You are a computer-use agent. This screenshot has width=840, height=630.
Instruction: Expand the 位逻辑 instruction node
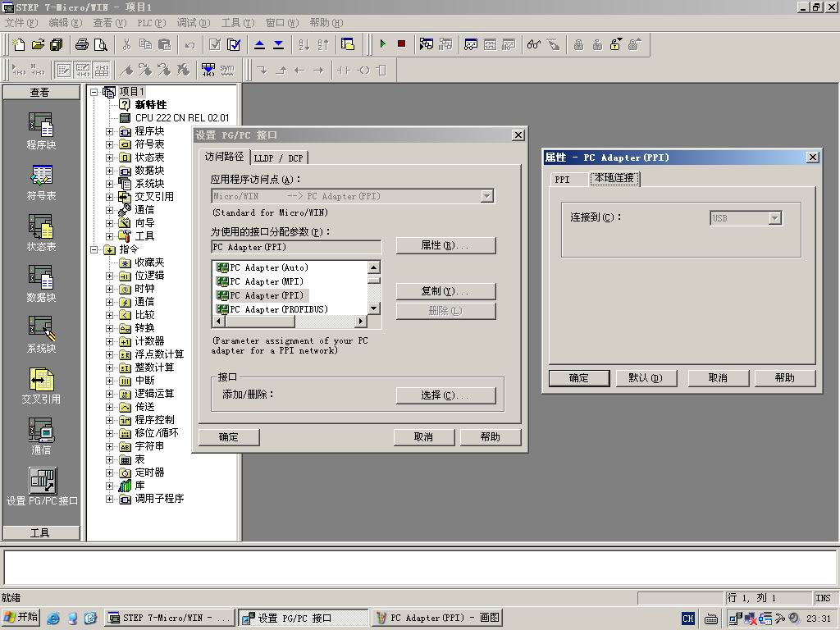pos(109,276)
